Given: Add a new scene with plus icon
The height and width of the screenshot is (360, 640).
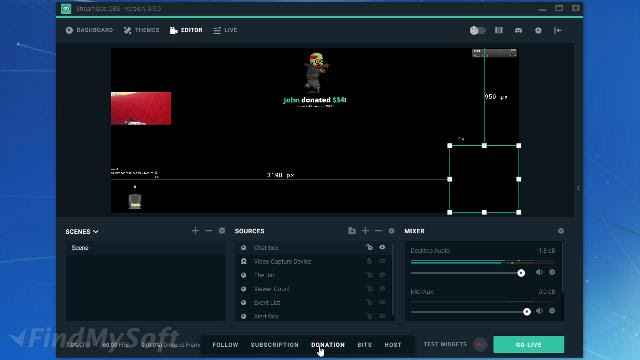Looking at the screenshot, I should (x=196, y=231).
